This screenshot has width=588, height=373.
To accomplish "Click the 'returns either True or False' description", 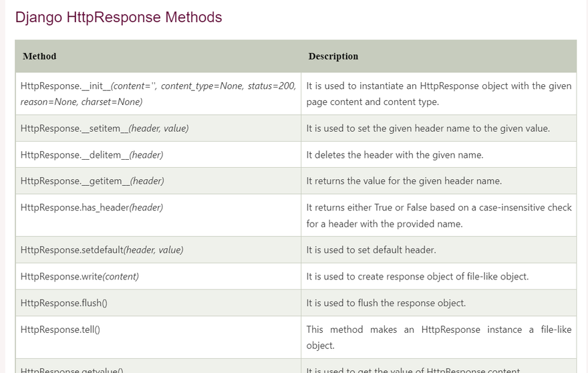I will [438, 215].
